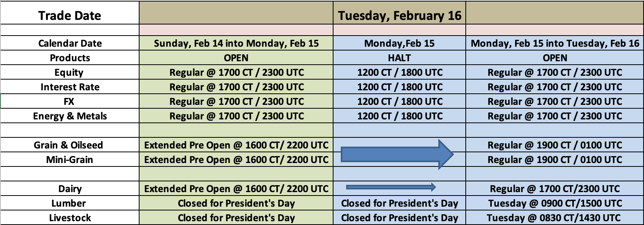The width and height of the screenshot is (644, 225).
Task: Click Energy & Metals row label
Action: 70,116
